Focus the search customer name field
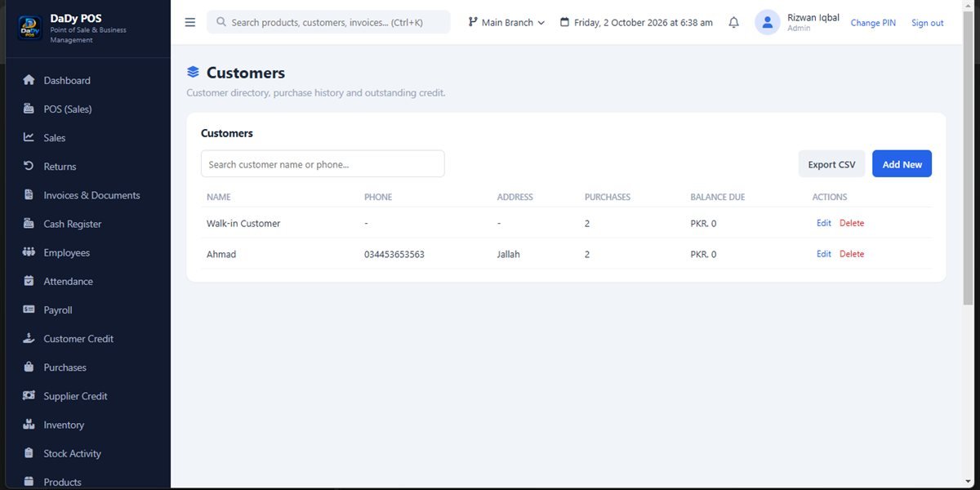 pyautogui.click(x=323, y=164)
